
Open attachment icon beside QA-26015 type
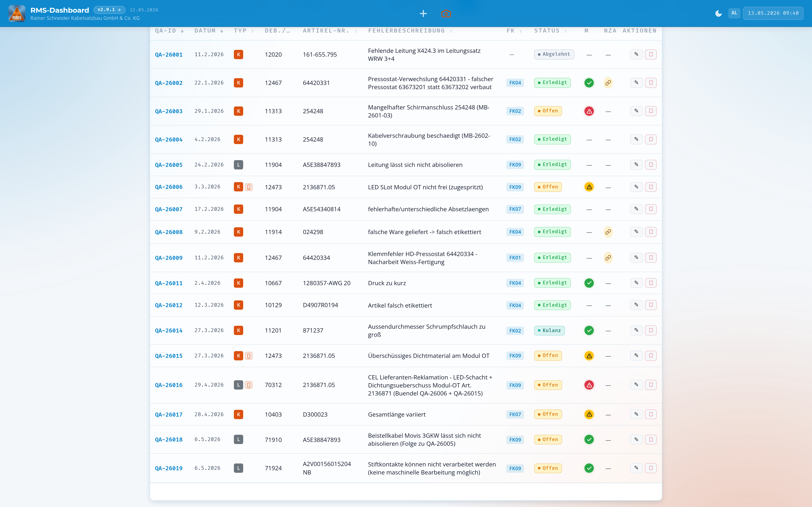coord(249,356)
